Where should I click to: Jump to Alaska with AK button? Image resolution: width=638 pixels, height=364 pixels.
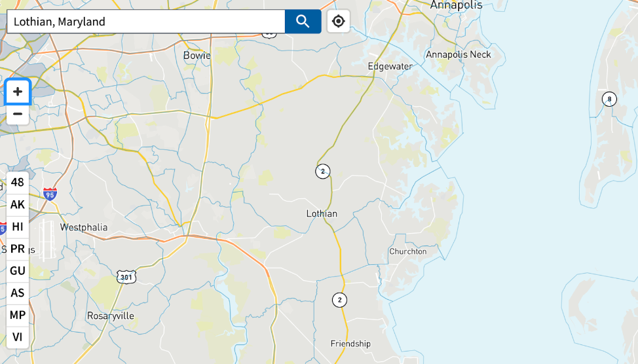point(18,204)
